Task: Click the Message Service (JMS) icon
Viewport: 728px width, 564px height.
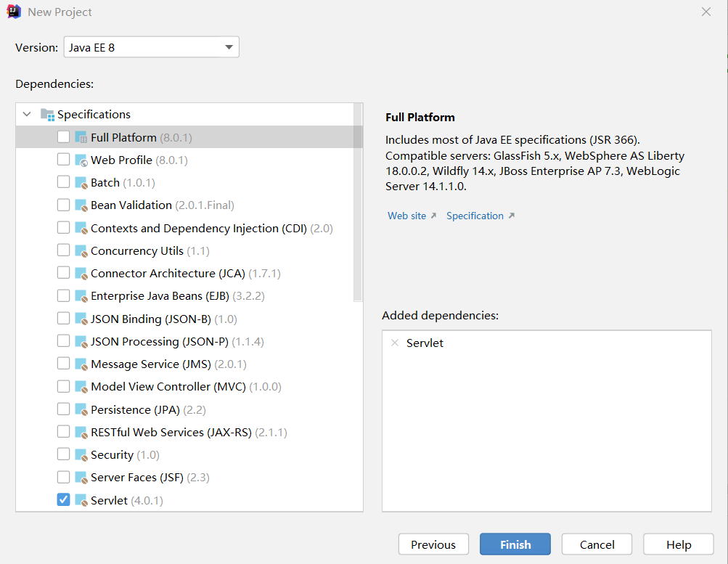Action: pos(81,364)
